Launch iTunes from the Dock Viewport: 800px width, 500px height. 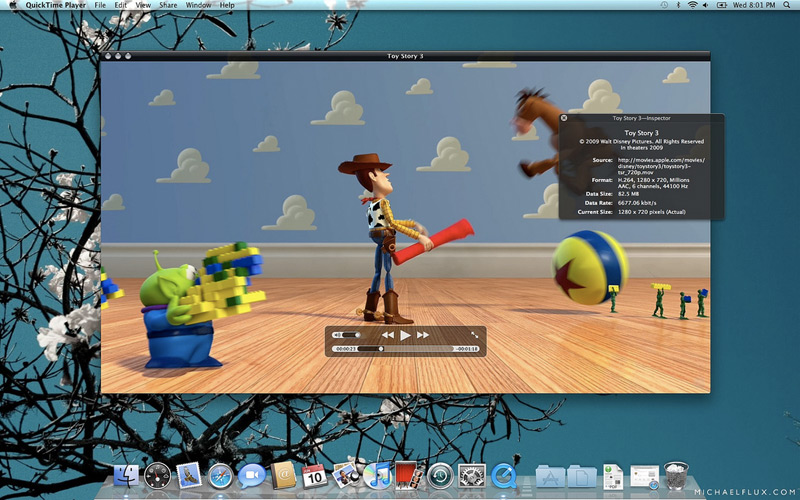(377, 476)
